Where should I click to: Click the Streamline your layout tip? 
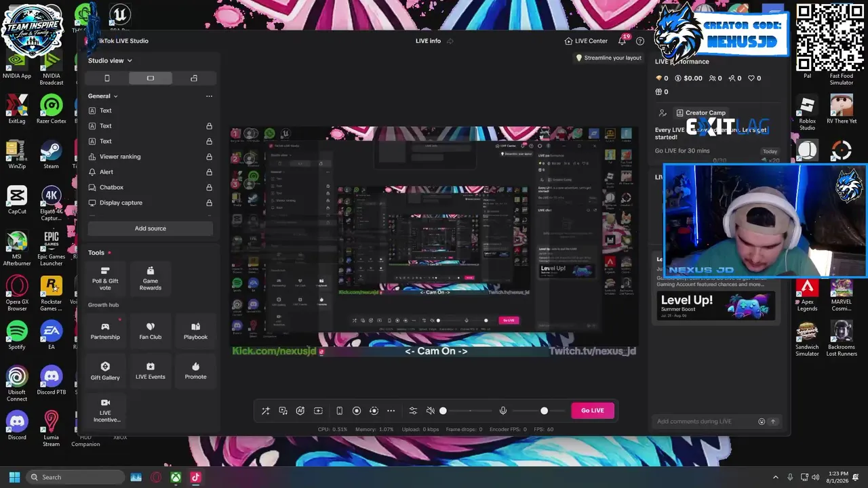click(x=608, y=58)
